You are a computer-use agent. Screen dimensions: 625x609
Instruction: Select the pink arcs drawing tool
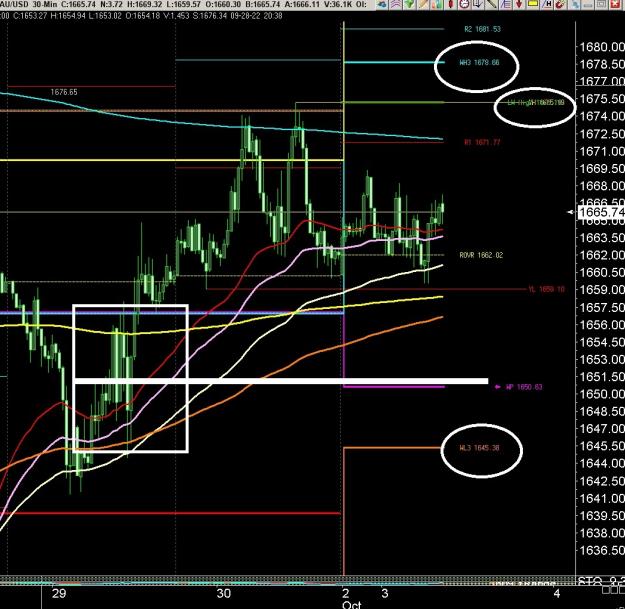tap(396, 4)
